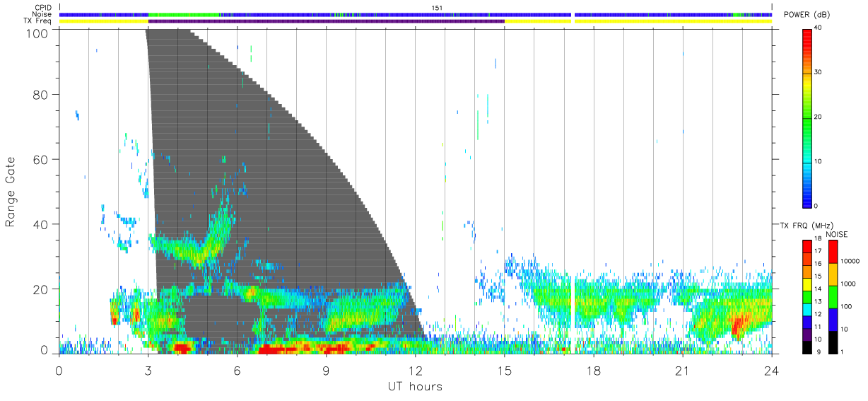Click the TX Freq row label above the plot
The height and width of the screenshot is (401, 868).
click(x=39, y=21)
